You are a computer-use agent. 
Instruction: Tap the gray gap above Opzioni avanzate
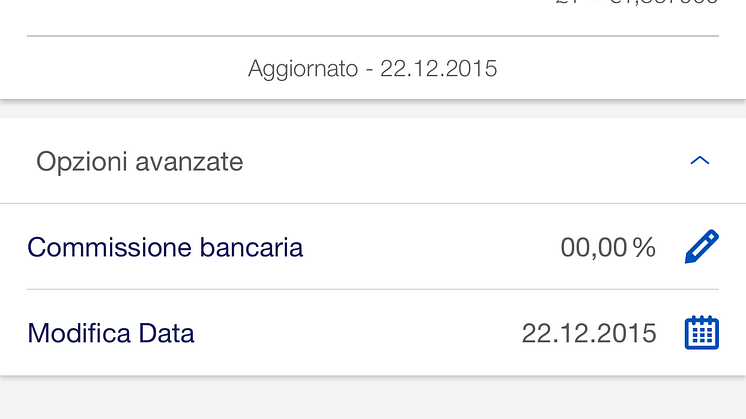(373, 109)
